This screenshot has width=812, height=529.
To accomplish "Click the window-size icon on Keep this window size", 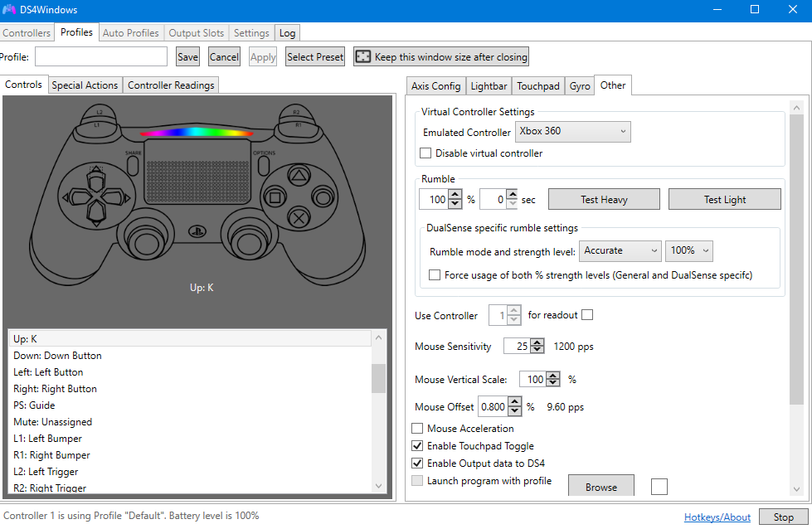I will [362, 57].
